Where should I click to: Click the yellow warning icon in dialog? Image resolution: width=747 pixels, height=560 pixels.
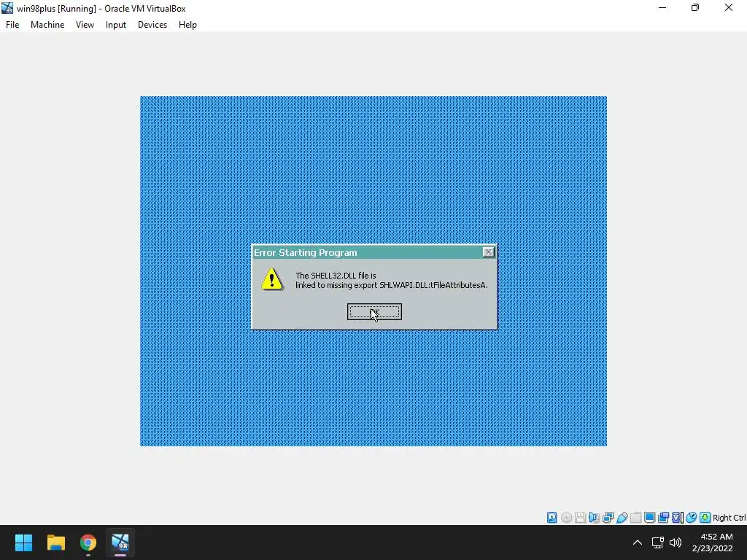(272, 279)
